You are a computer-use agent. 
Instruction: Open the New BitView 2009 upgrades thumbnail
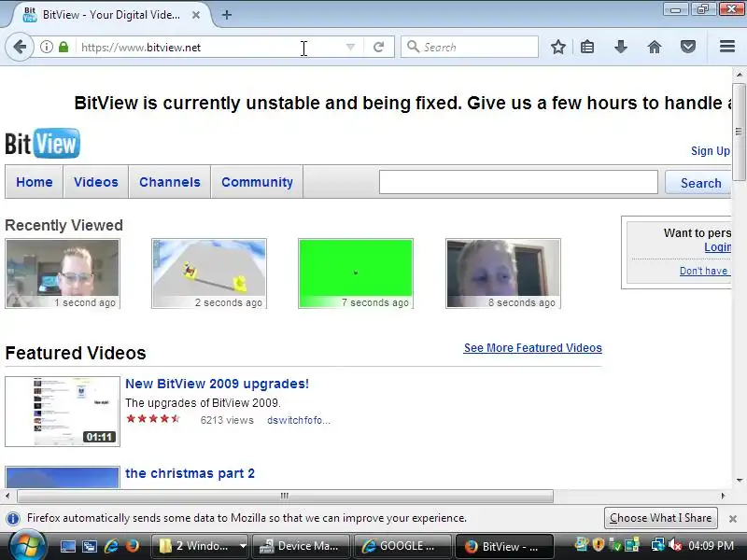point(63,412)
